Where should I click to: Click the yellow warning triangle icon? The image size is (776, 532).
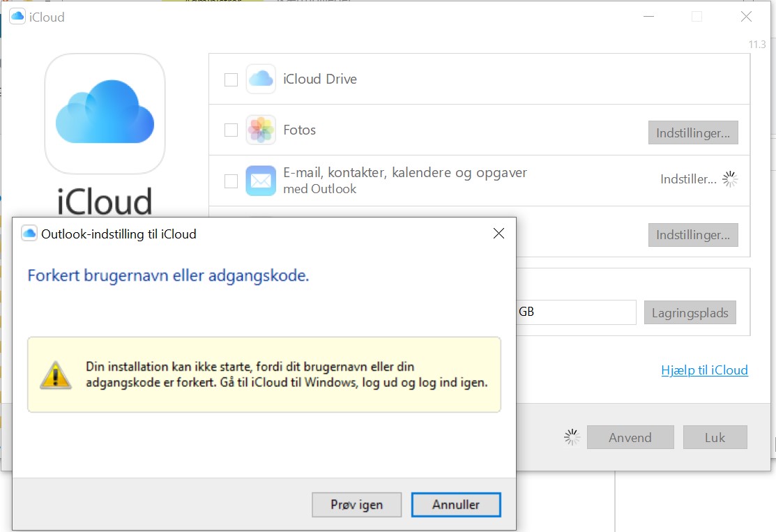55,374
